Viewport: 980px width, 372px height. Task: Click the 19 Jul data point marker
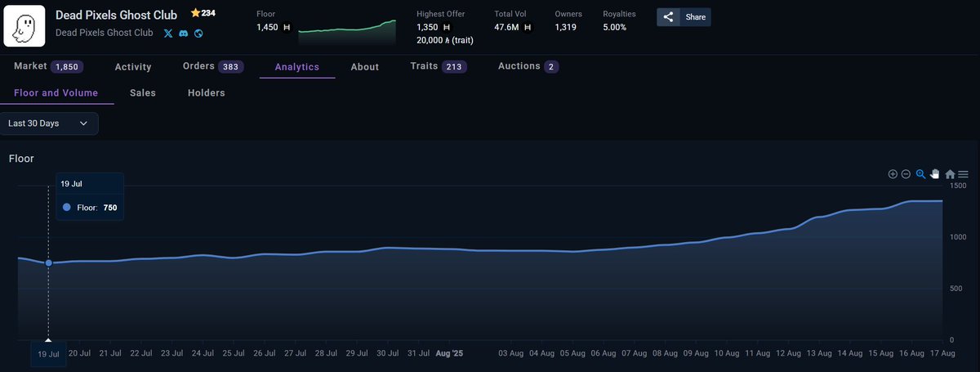[x=48, y=262]
